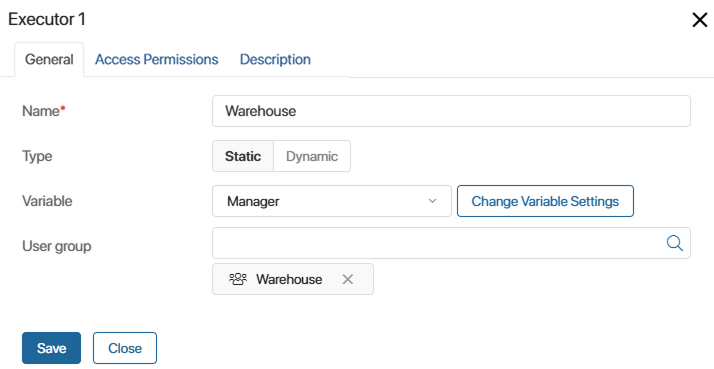Click the Executor 1 dialog title
This screenshot has height=369, width=714.
coord(47,19)
